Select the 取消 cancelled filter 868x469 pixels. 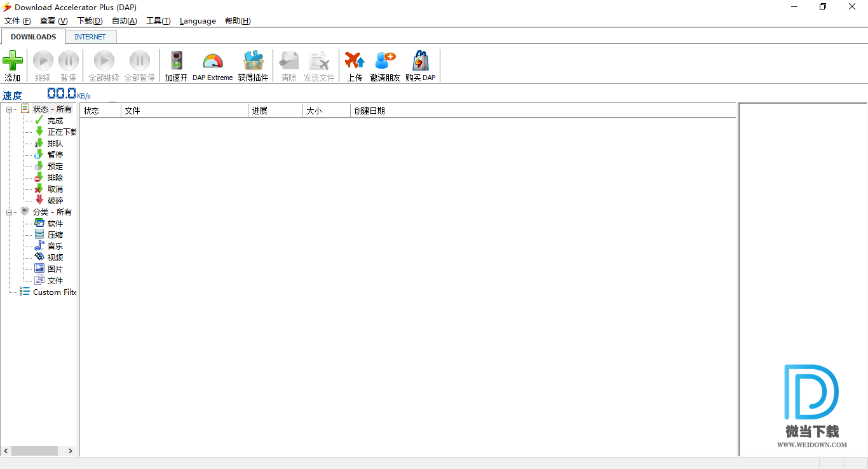pos(55,189)
